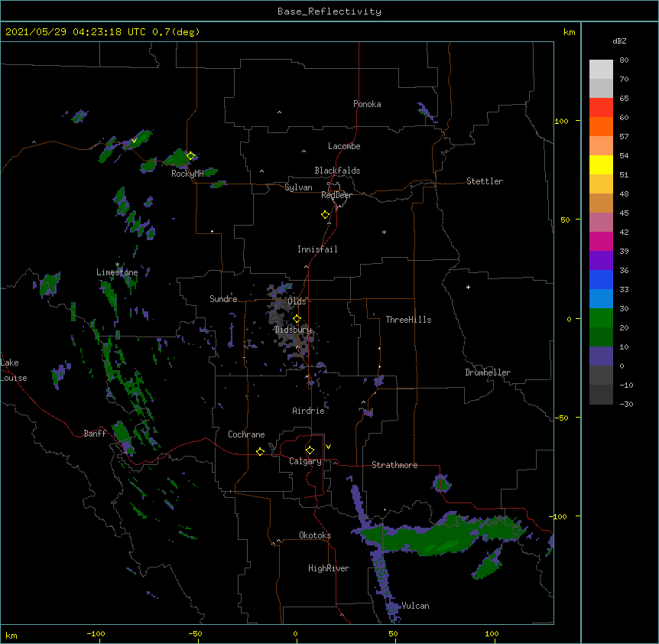The width and height of the screenshot is (659, 644).
Task: Click the Vulcan label
Action: point(415,606)
